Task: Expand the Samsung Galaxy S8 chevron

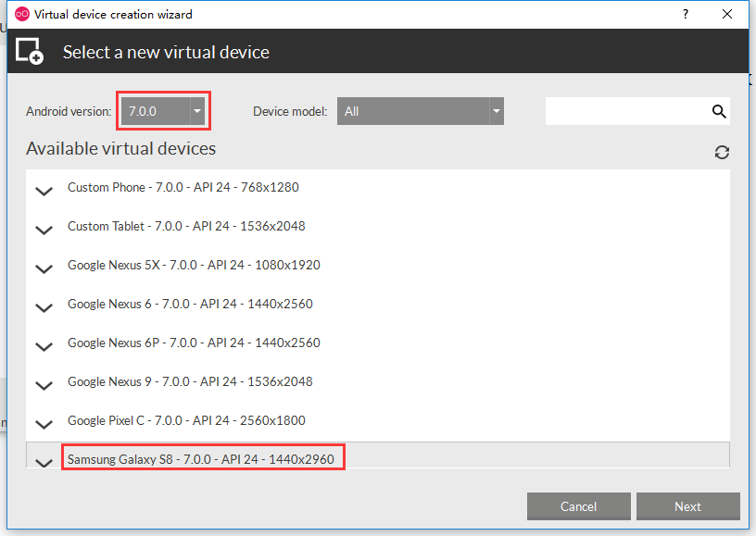Action: pyautogui.click(x=44, y=463)
